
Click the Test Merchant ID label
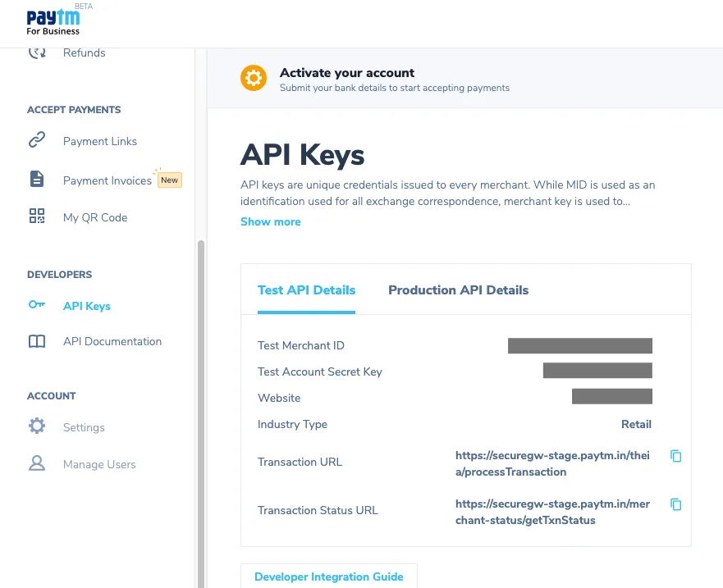301,345
